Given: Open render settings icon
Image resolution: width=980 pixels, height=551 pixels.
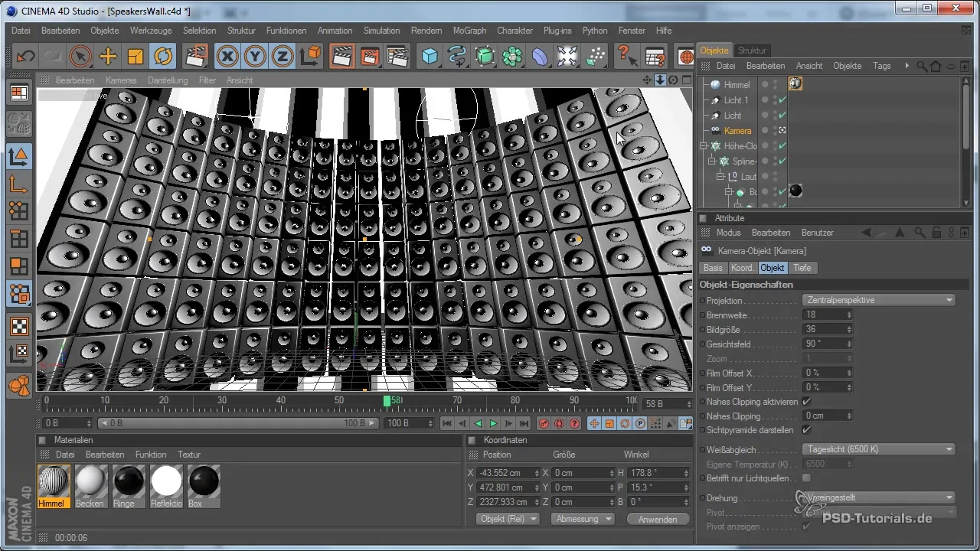Looking at the screenshot, I should 397,57.
